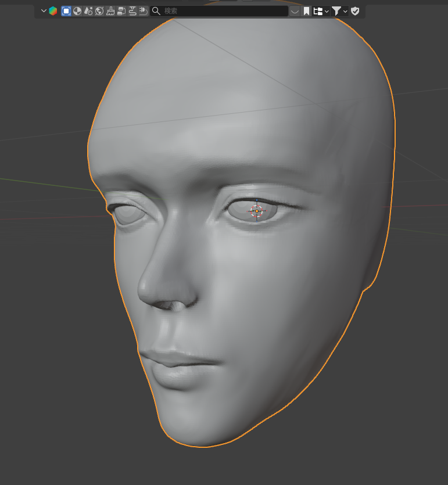Toggle the stacked image cards filter icon
Screen dimensions: 448x485
pyautogui.click(x=121, y=11)
